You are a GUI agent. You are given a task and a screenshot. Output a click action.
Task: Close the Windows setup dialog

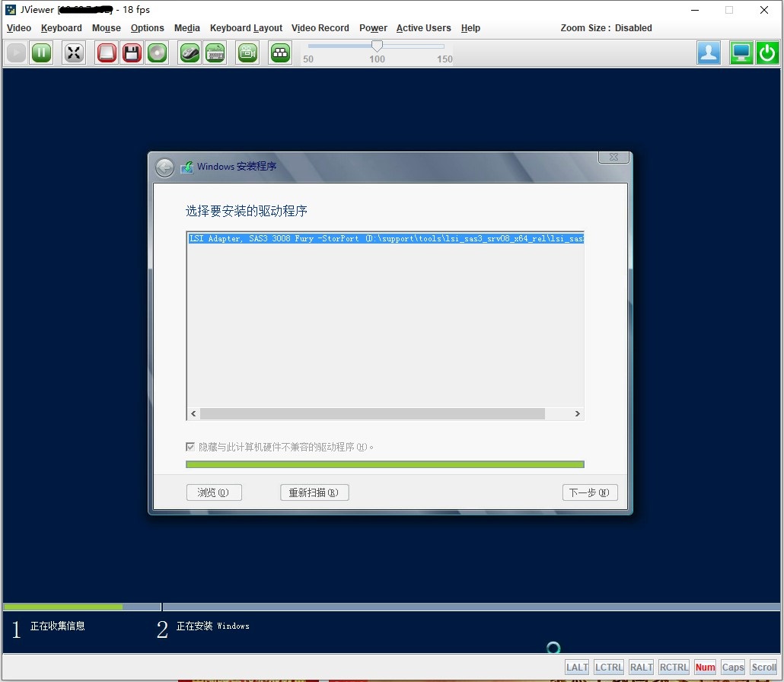[x=613, y=157]
